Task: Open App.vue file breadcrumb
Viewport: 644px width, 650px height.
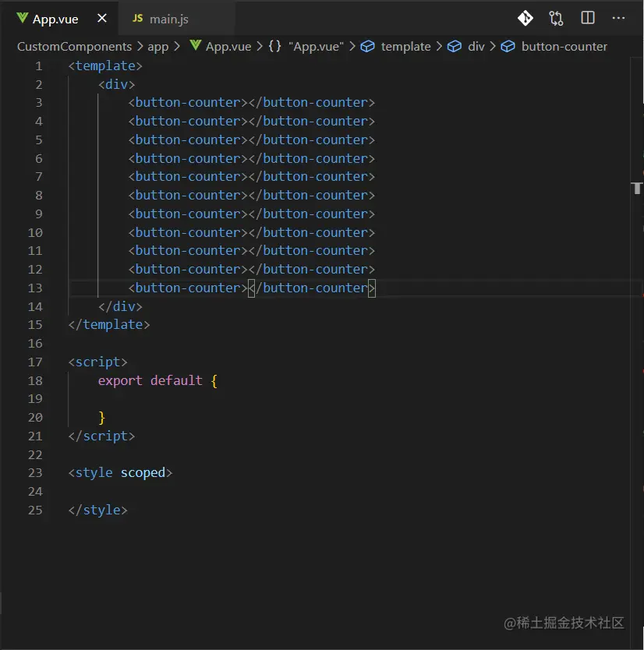Action: tap(228, 47)
